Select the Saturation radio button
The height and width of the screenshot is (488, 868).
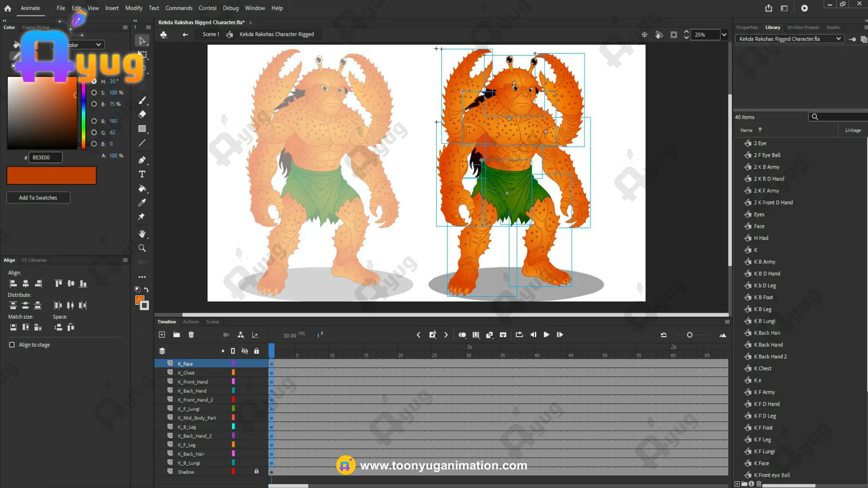94,93
